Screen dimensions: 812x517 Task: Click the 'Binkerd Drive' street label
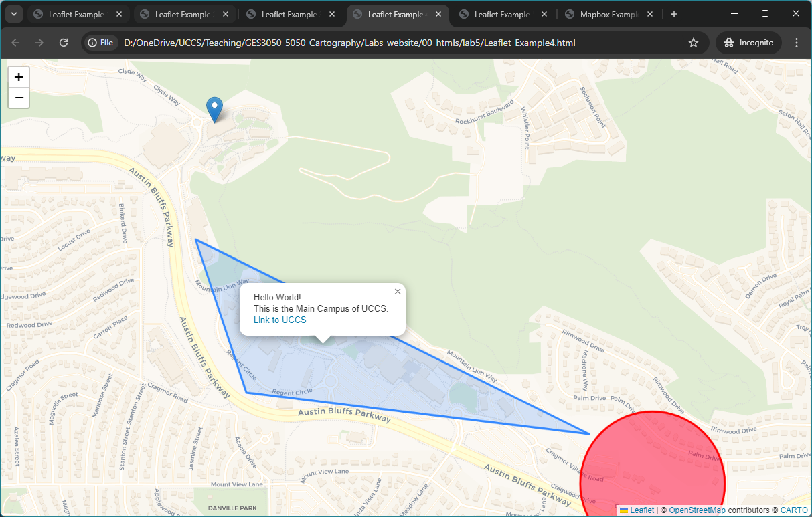tap(123, 223)
